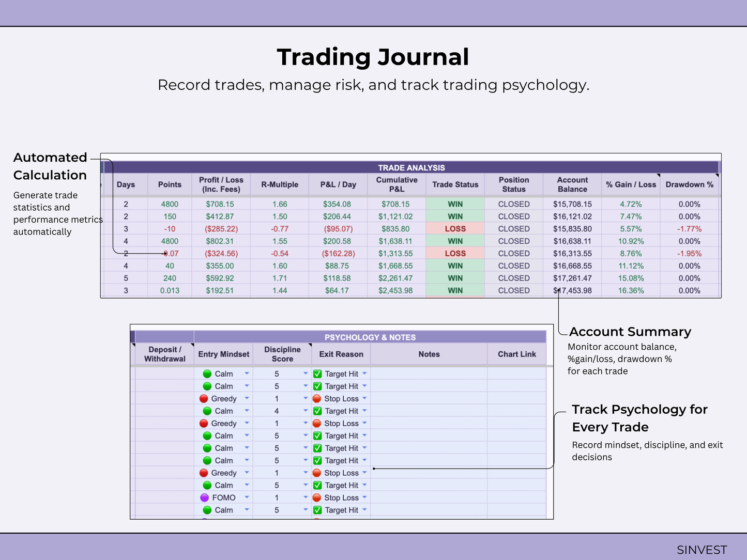The width and height of the screenshot is (747, 560).
Task: Open discipline score dropdown in the FOMO row
Action: [x=306, y=497]
